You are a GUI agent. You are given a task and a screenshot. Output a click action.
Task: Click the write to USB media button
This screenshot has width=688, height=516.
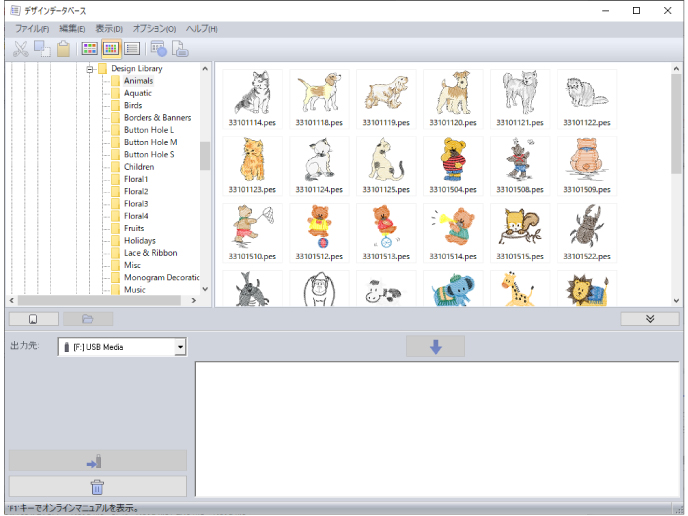98,461
